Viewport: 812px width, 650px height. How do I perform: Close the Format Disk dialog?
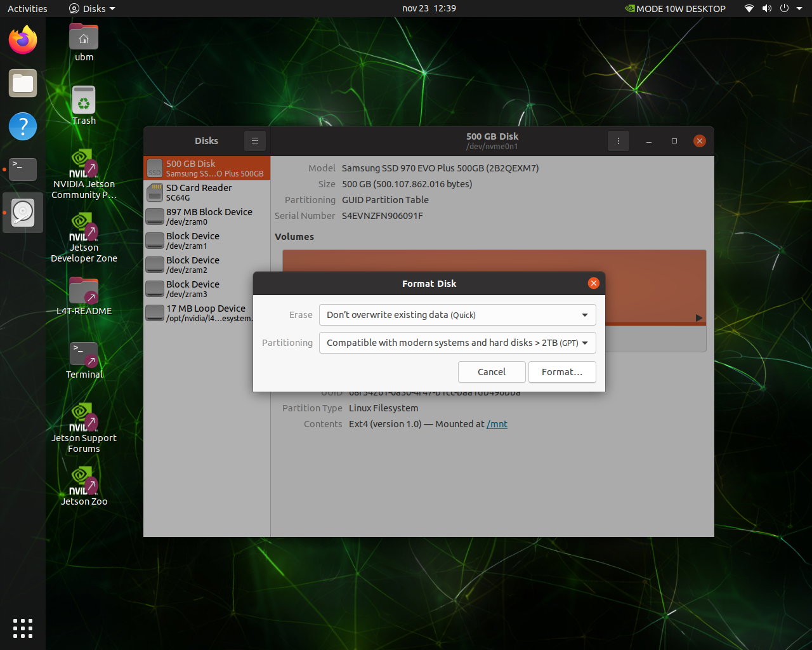coord(593,283)
